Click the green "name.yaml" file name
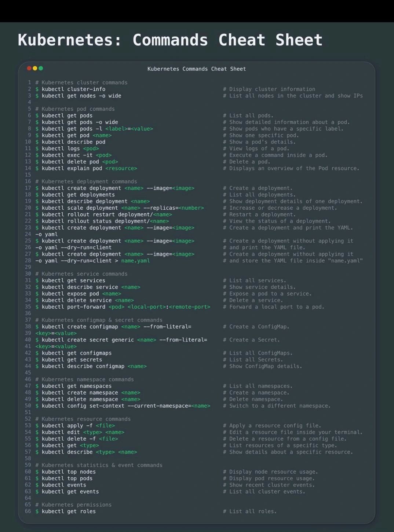This screenshot has width=394, height=532. [135, 261]
